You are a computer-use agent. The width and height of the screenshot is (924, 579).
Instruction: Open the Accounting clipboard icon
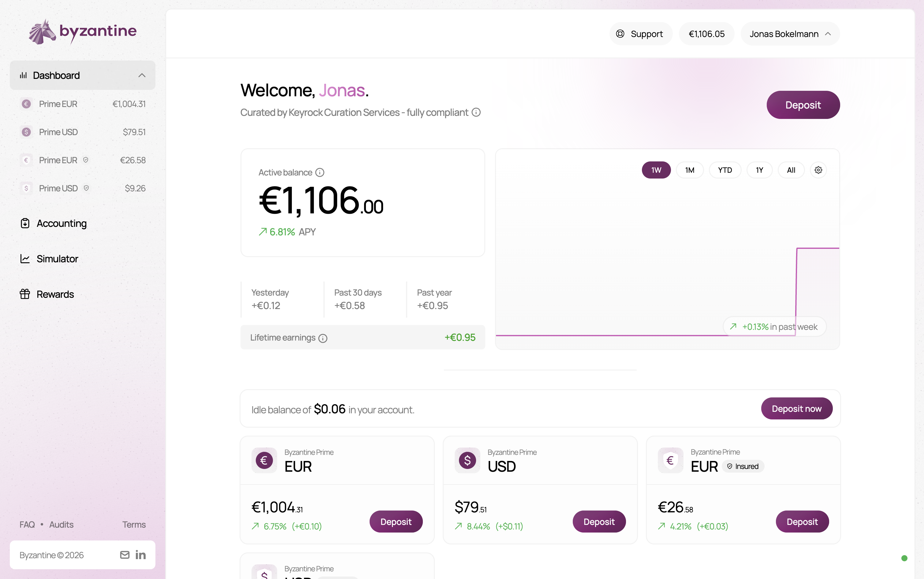[25, 223]
